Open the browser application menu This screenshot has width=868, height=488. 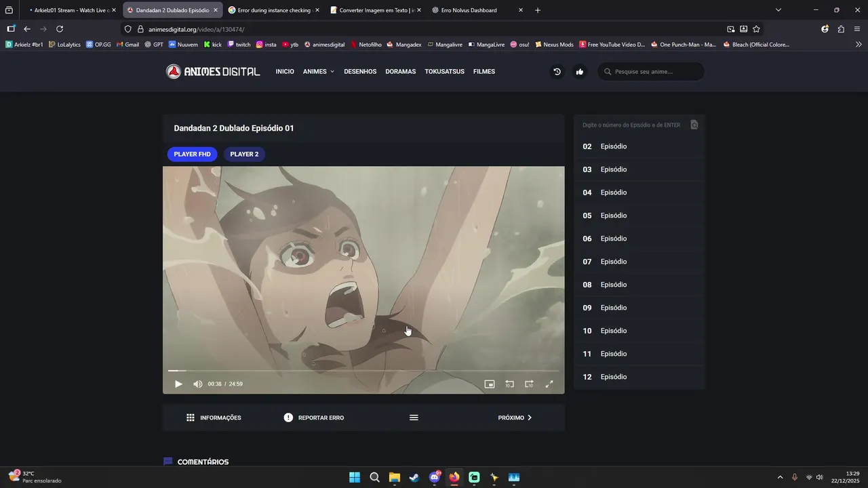pos(857,29)
